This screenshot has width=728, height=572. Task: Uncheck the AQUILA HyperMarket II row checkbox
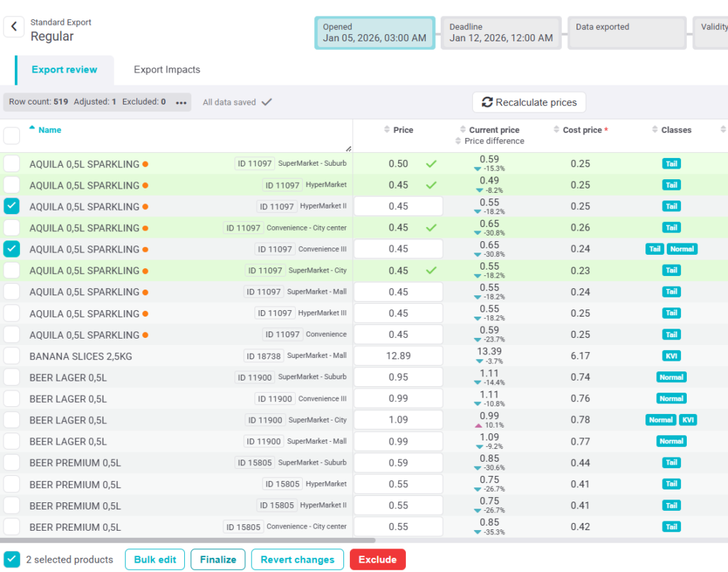pyautogui.click(x=11, y=206)
